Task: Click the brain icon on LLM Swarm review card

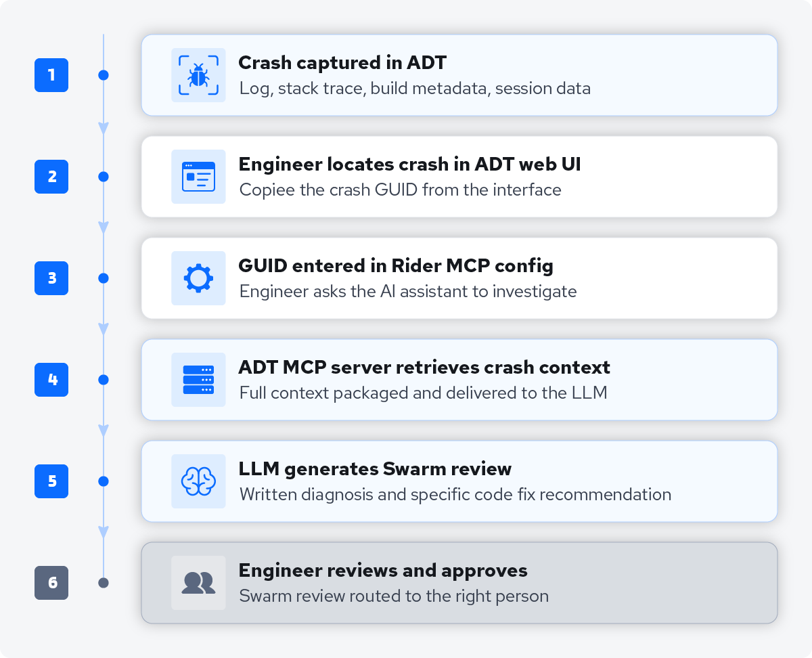Action: point(198,481)
